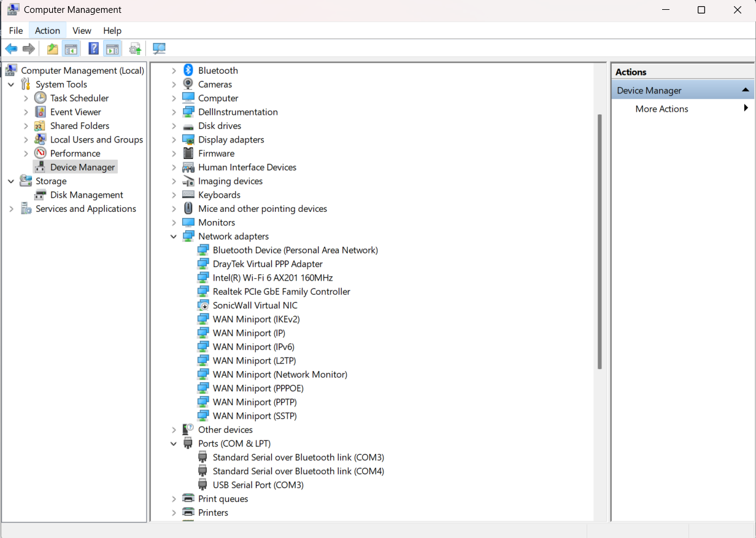This screenshot has width=756, height=538.
Task: Collapse the Device Manager section in Actions pane
Action: click(x=746, y=90)
